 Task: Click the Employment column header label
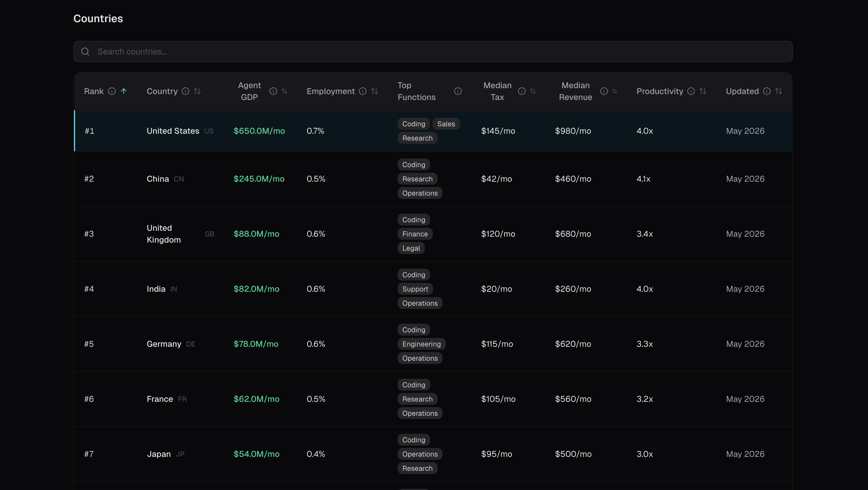[x=330, y=91]
